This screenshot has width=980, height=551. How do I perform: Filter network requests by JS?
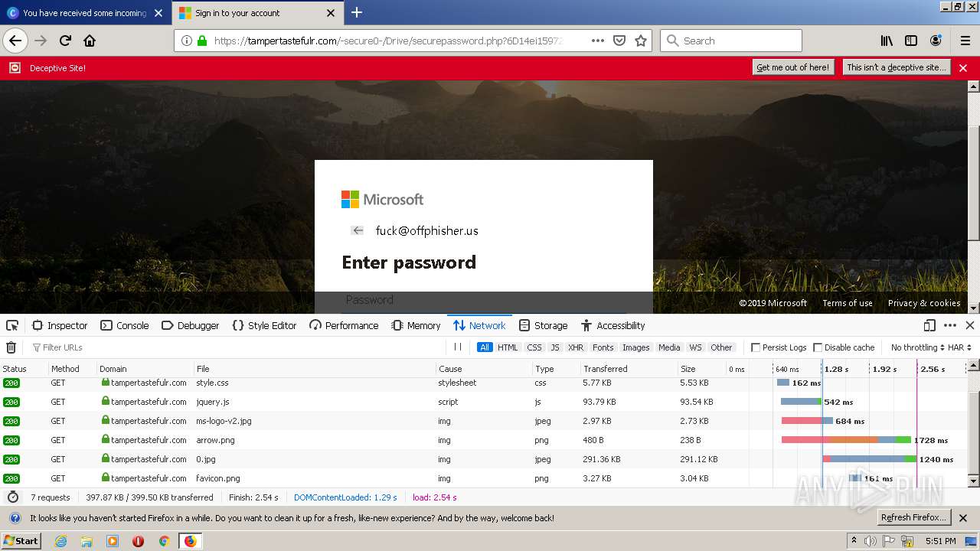click(x=555, y=347)
